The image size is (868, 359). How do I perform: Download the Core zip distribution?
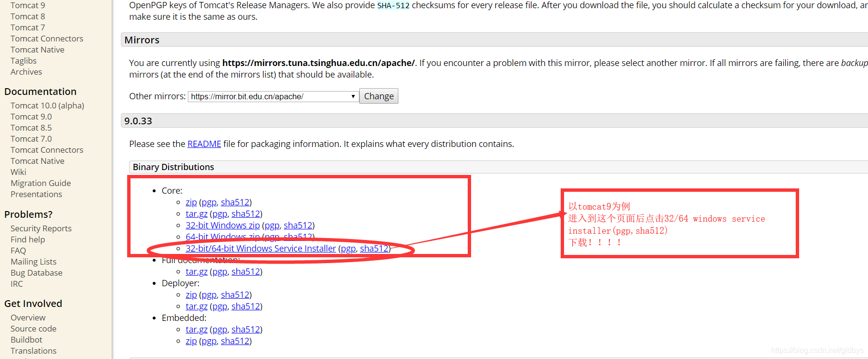(191, 202)
